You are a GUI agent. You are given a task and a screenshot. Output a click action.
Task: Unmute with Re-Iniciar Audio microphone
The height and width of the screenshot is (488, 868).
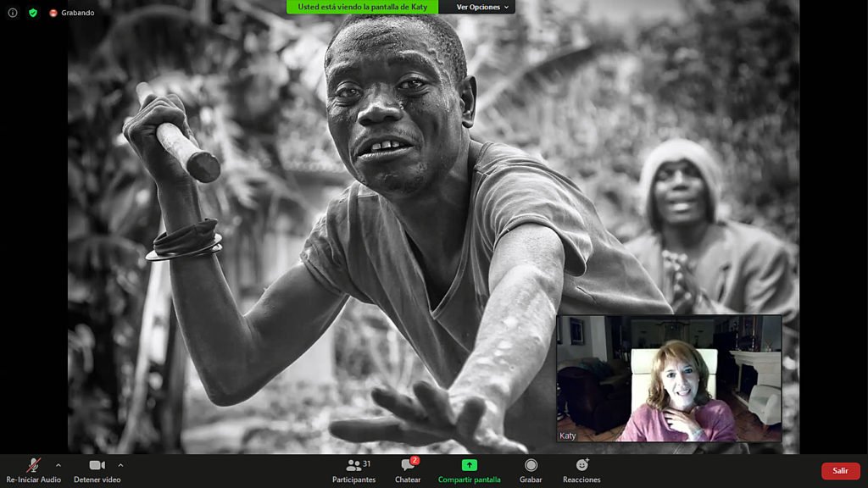pos(33,470)
